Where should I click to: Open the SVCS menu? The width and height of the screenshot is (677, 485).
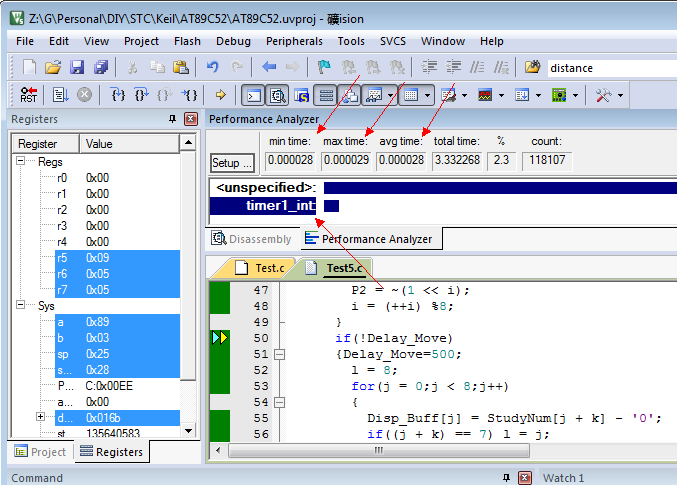393,41
